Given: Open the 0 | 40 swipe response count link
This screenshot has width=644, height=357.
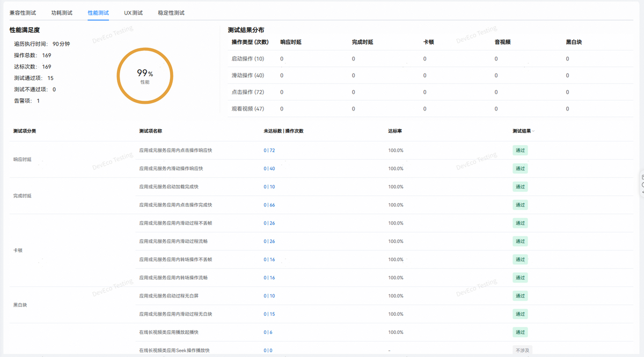Looking at the screenshot, I should [269, 169].
